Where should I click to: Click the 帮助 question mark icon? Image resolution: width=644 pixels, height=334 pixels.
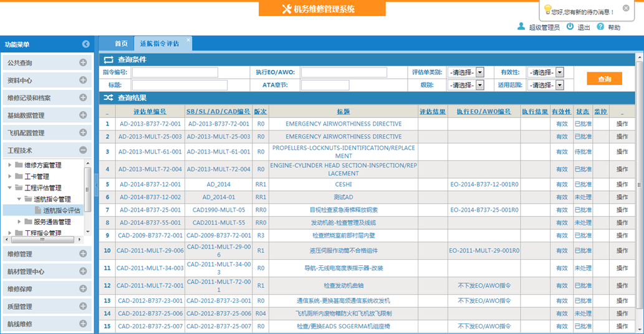[x=600, y=27]
